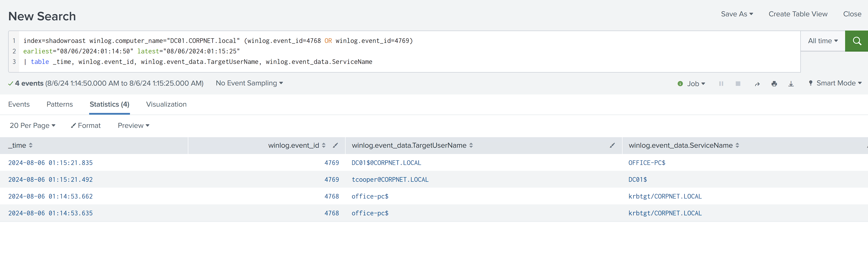
Task: Expand No Event Sampling menu
Action: coord(249,83)
